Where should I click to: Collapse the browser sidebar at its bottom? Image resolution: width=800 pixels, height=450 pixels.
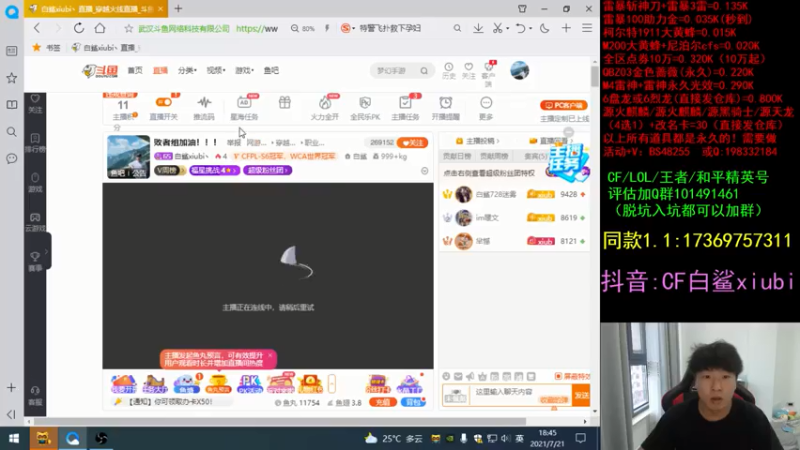coord(11,414)
